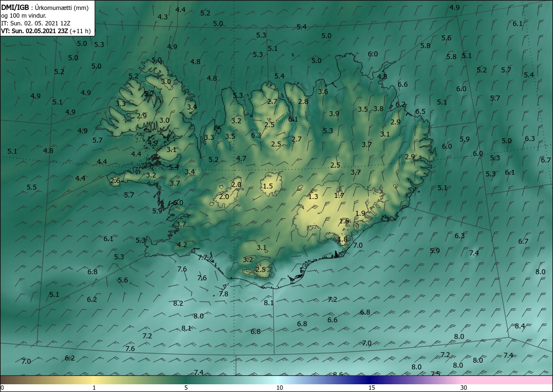Select the 4.2 value in the southwest
This screenshot has width=553, height=392.
[x=182, y=244]
